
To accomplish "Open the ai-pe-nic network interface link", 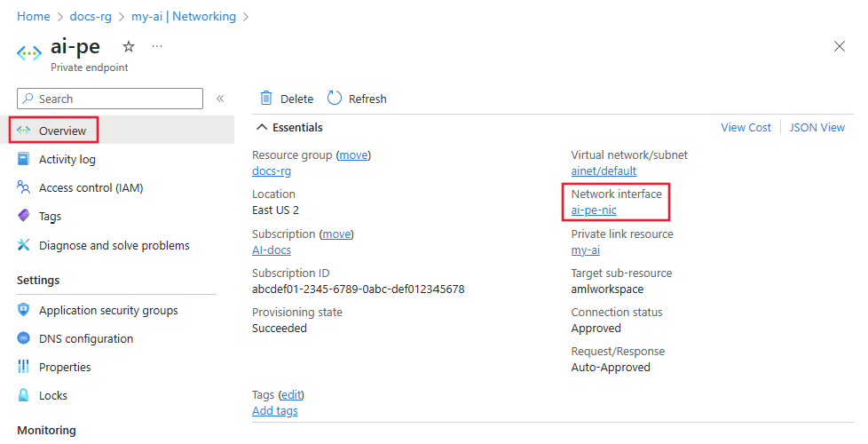I will 594,210.
